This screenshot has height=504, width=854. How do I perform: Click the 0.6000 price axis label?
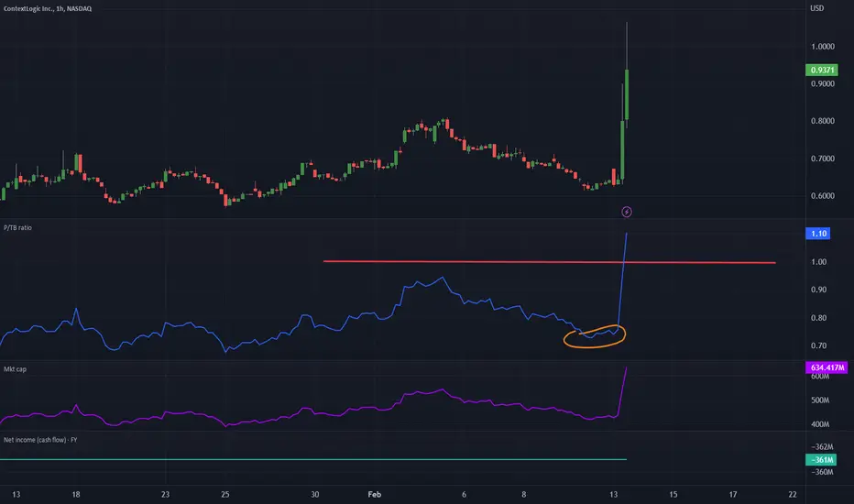[x=823, y=195]
